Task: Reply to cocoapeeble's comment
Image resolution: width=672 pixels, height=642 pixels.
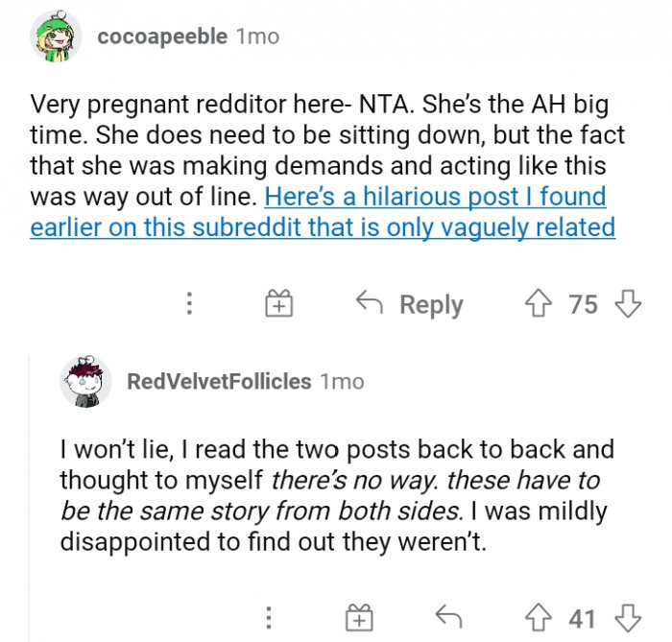Action: (410, 305)
